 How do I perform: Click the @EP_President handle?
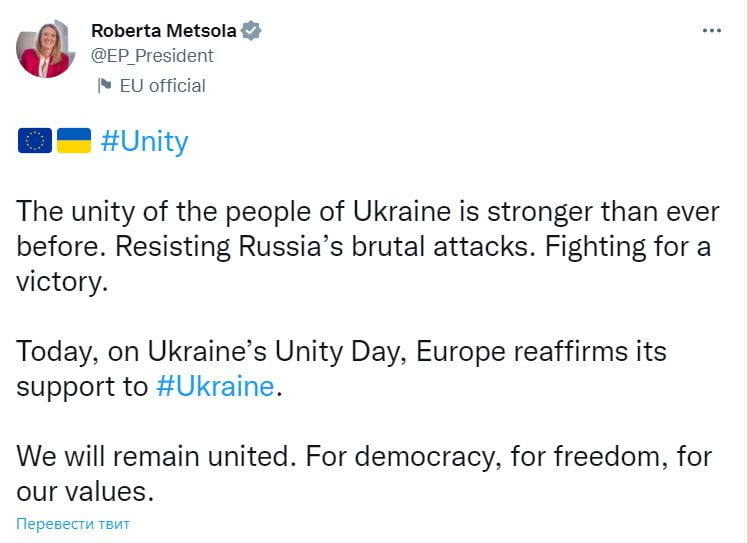[x=152, y=56]
